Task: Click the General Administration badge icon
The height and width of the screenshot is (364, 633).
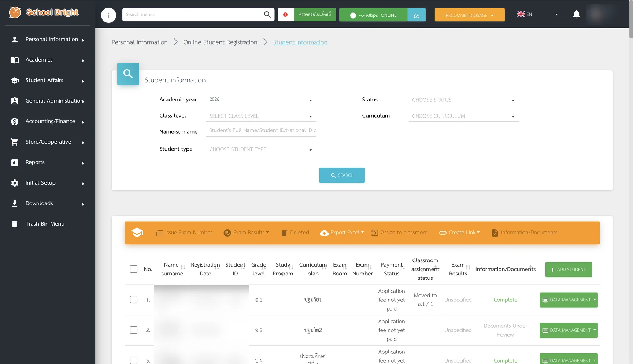Action: click(15, 101)
